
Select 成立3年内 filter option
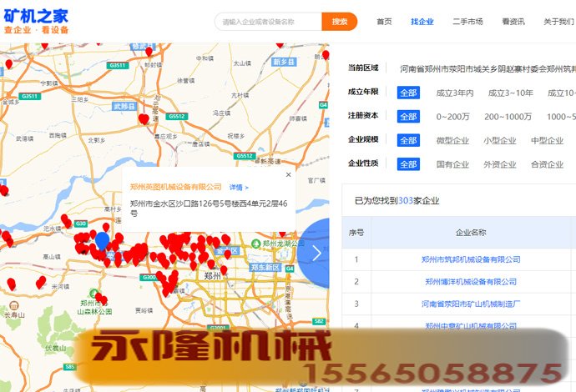[455, 93]
